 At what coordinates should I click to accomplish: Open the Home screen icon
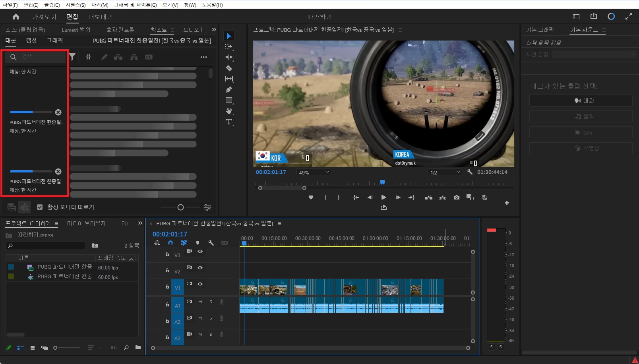pos(16,17)
